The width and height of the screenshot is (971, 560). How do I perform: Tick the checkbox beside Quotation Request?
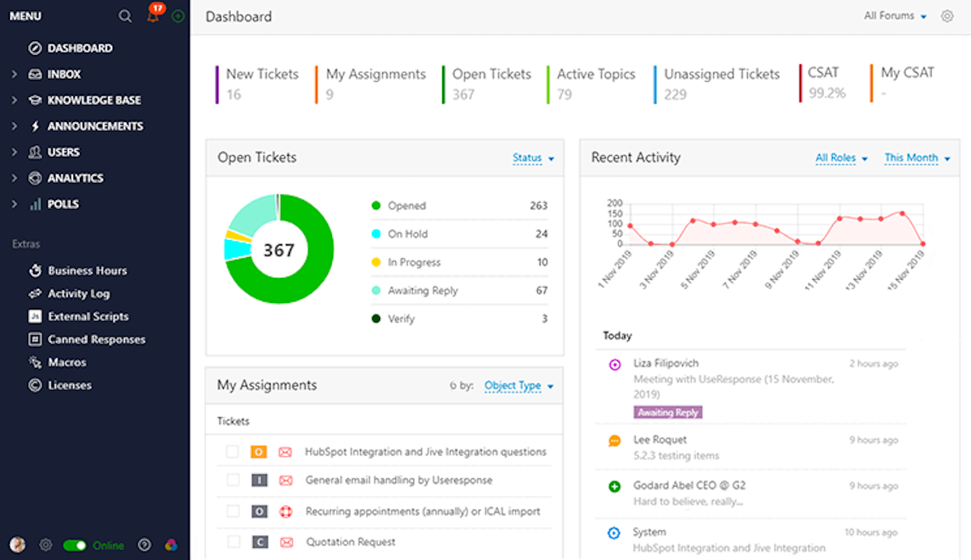(x=233, y=542)
